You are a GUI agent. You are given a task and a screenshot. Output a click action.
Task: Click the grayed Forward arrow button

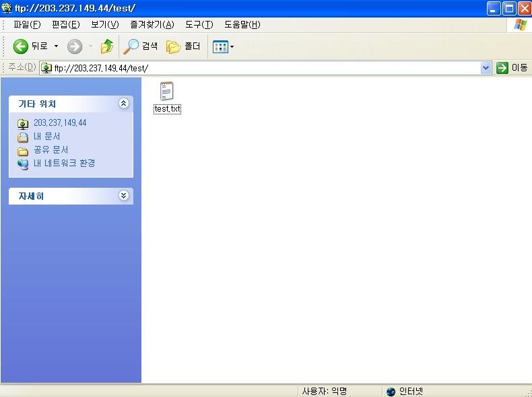(x=75, y=46)
